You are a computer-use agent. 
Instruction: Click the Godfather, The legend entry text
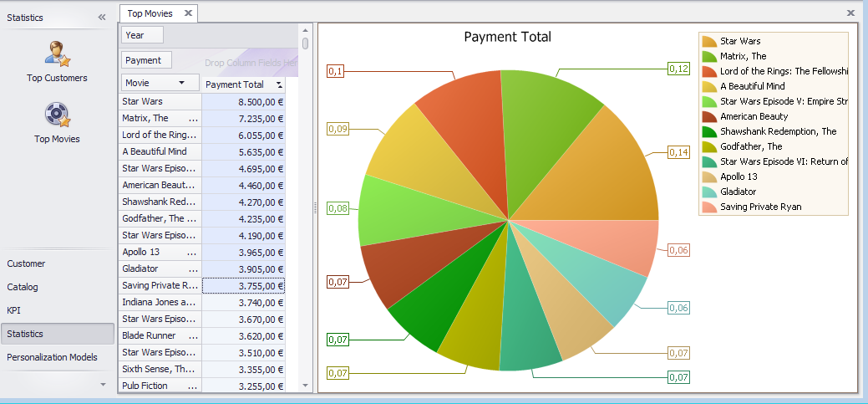[x=751, y=146]
